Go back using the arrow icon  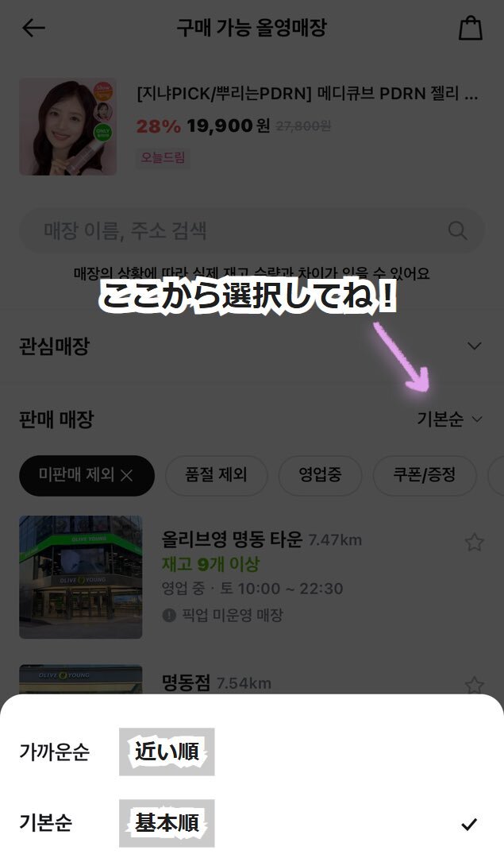click(33, 28)
